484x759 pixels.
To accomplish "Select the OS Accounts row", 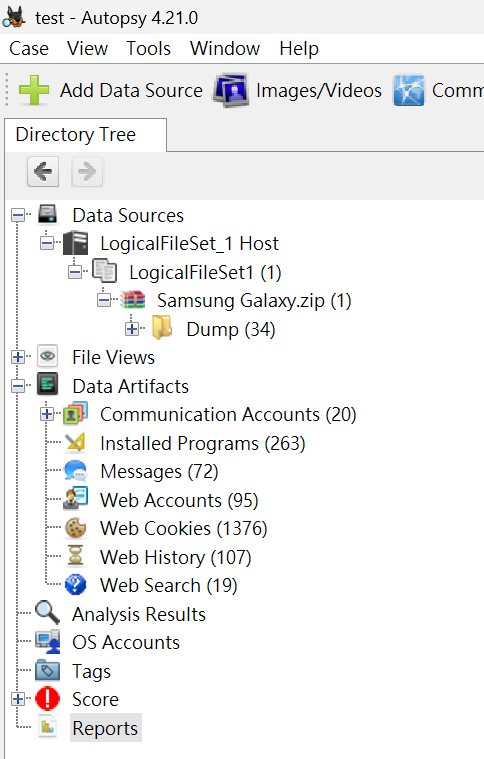I will (126, 642).
